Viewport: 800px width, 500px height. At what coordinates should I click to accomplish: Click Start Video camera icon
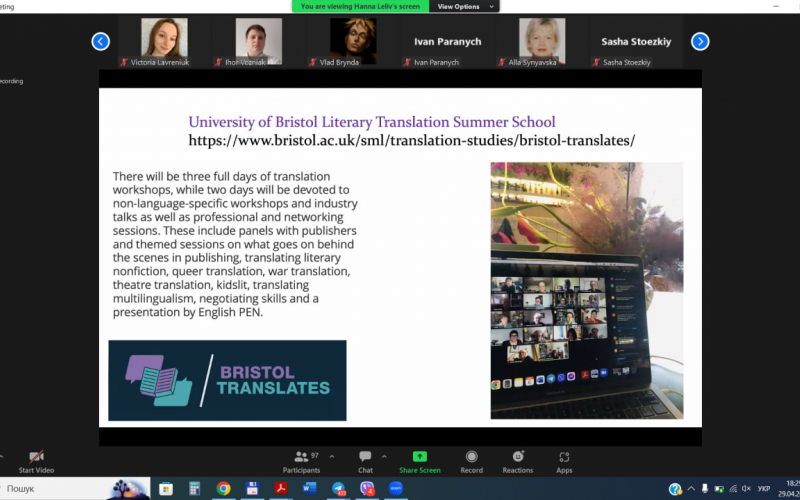36,456
